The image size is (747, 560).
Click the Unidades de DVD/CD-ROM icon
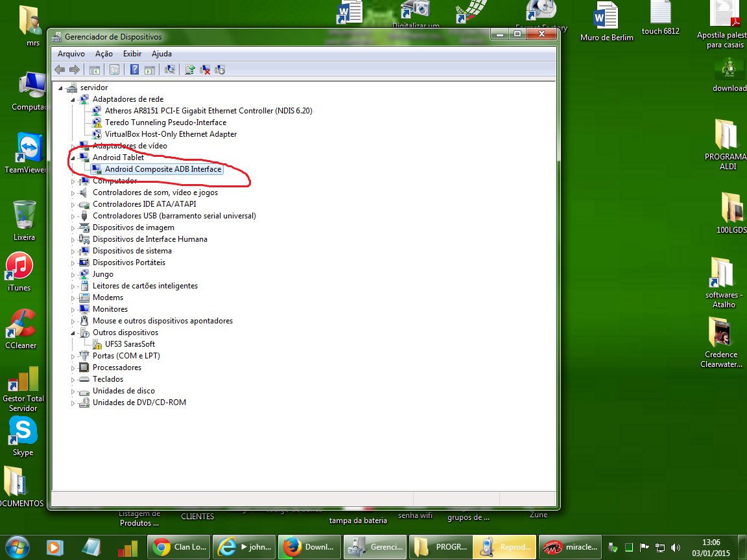(x=84, y=402)
